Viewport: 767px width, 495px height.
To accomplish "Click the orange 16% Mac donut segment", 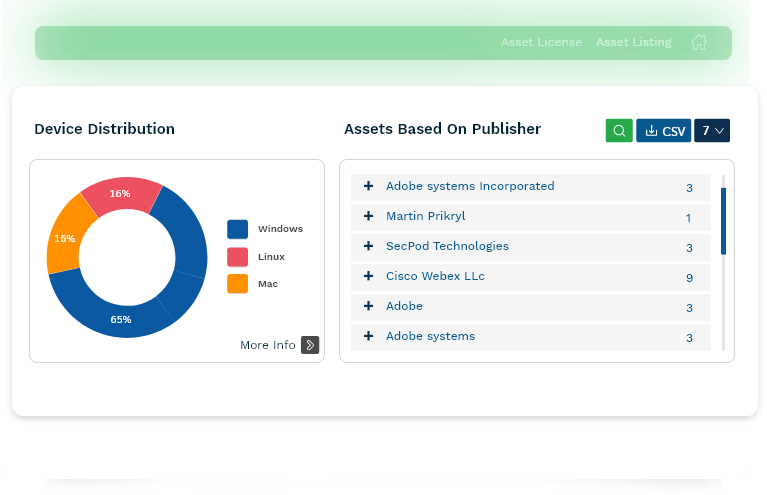I will [66, 238].
